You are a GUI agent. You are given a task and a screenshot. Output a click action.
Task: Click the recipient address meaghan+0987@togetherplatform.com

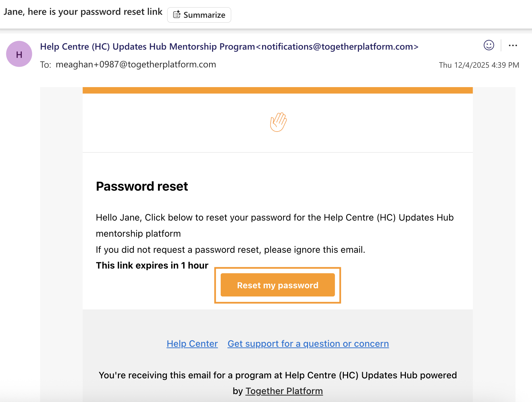tap(136, 64)
